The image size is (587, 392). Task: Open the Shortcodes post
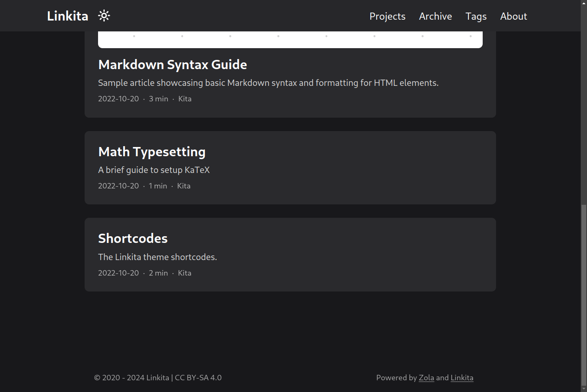point(133,238)
